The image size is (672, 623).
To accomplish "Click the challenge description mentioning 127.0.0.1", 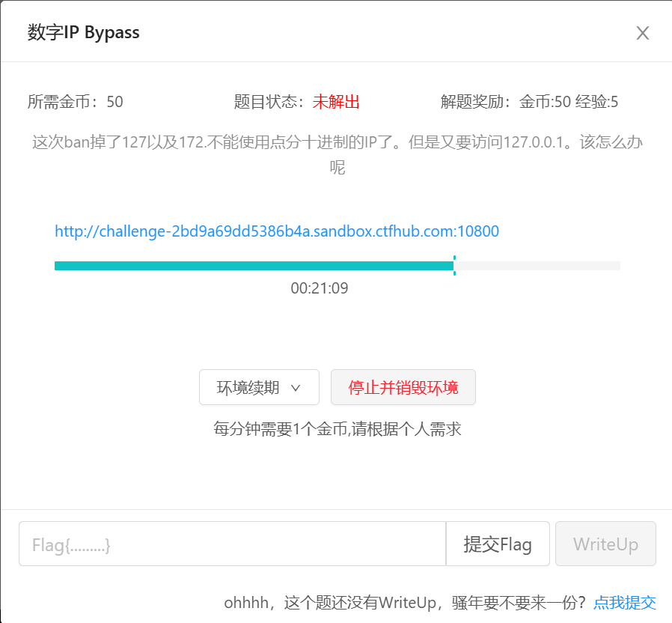I will 337,143.
